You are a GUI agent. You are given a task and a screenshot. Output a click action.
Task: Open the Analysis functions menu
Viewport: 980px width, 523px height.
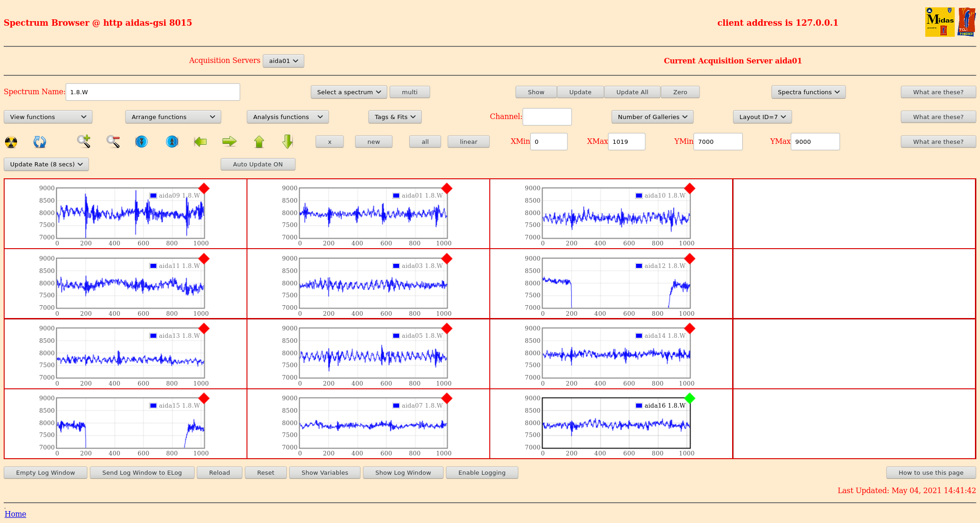click(287, 117)
